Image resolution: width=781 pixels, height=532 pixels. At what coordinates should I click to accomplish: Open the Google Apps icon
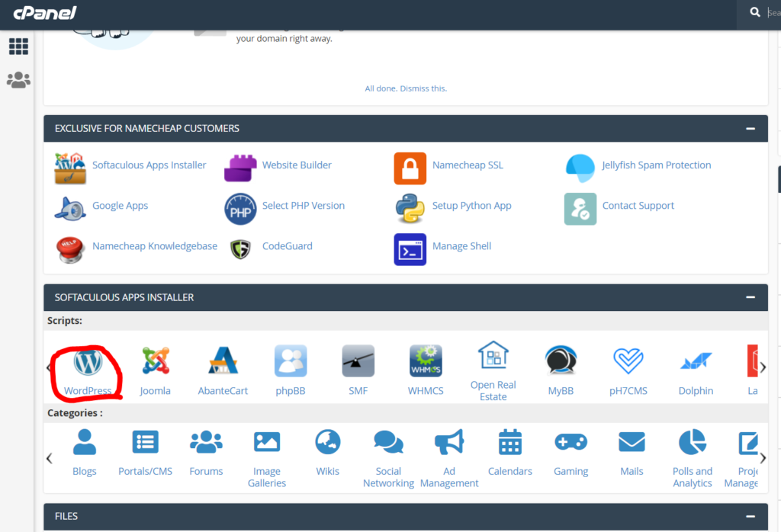tap(70, 209)
